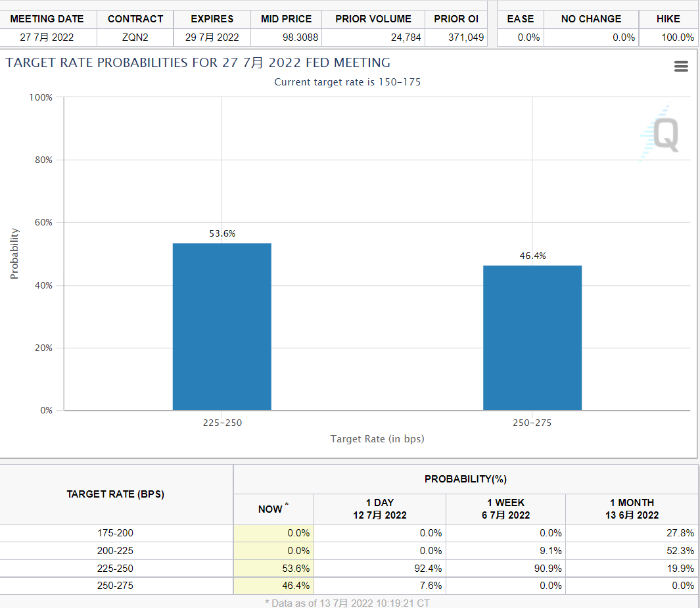Click the HIKE column header
The width and height of the screenshot is (700, 608).
(668, 19)
